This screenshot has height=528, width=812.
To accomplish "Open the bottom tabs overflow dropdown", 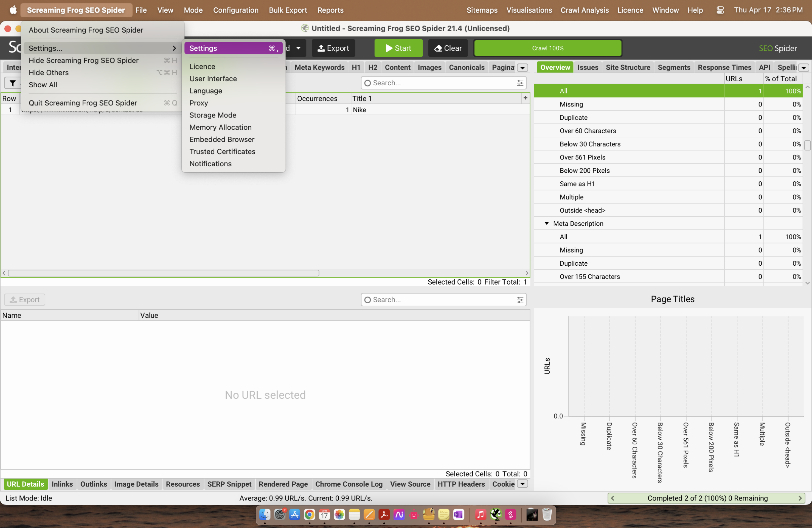I will [522, 484].
